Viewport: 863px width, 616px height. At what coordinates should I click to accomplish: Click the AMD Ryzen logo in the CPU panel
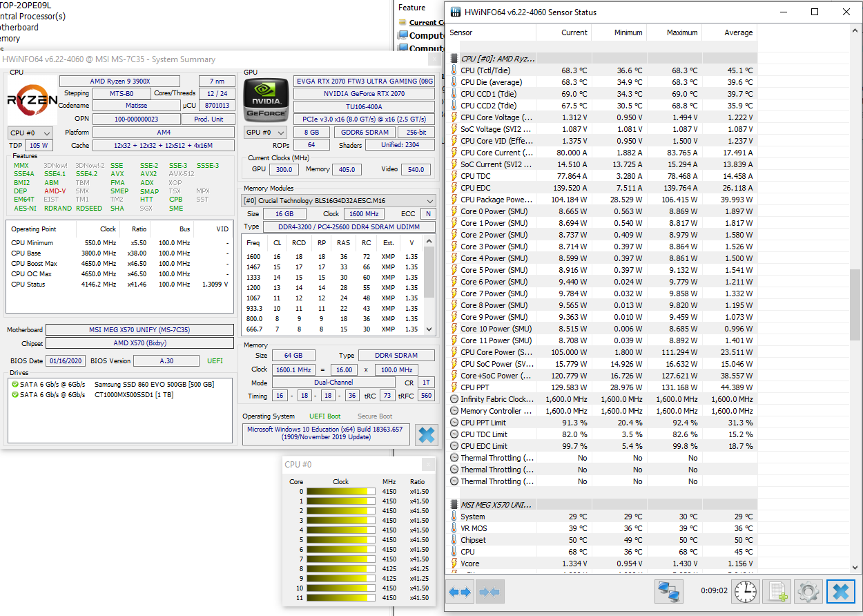(31, 99)
